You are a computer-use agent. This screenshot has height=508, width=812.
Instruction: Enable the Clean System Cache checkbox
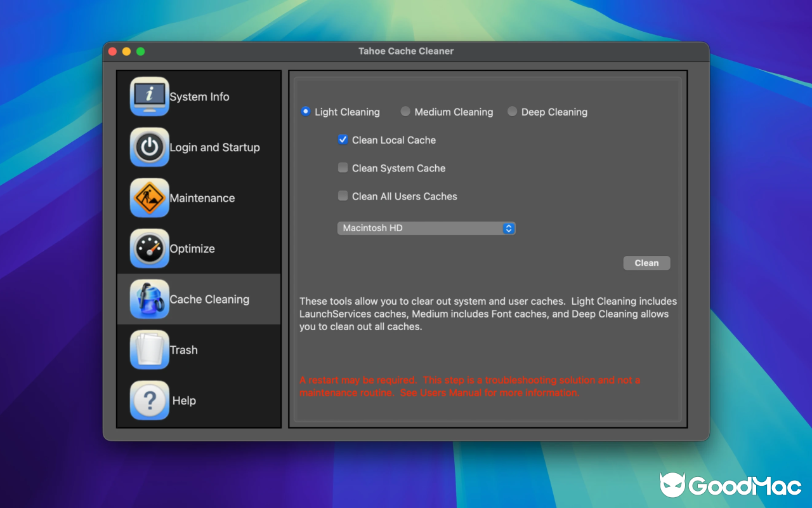343,168
